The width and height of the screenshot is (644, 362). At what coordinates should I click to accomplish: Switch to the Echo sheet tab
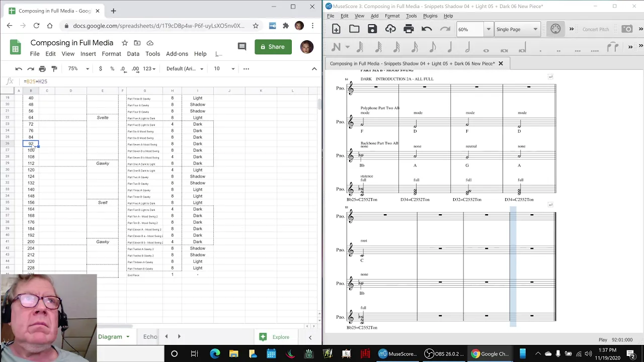150,337
